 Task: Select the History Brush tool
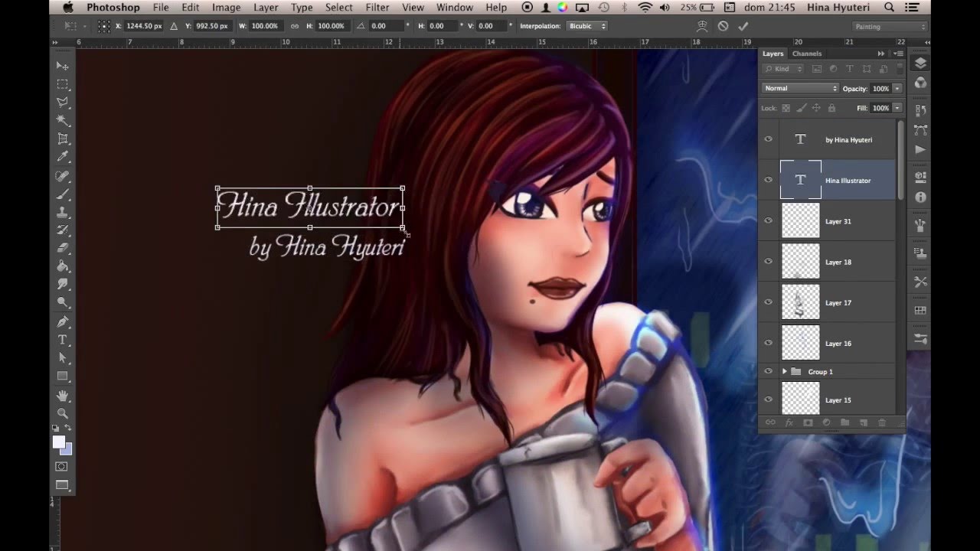click(63, 230)
